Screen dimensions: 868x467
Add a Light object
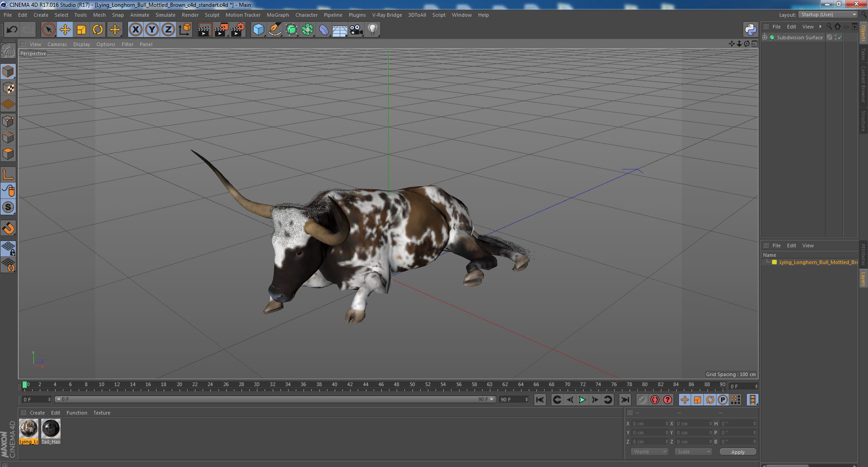(372, 30)
